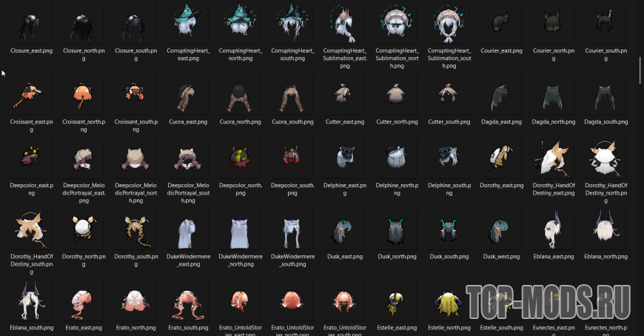Screen dimensions: 644x336
Task: Click the Dusk_west.png file name label
Action: tap(500, 257)
